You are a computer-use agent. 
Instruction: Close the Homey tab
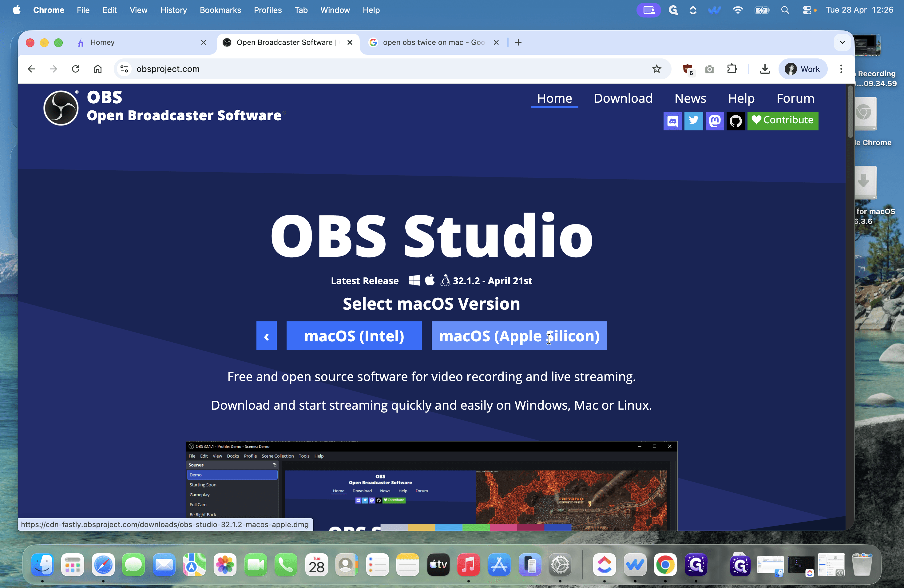pyautogui.click(x=204, y=42)
